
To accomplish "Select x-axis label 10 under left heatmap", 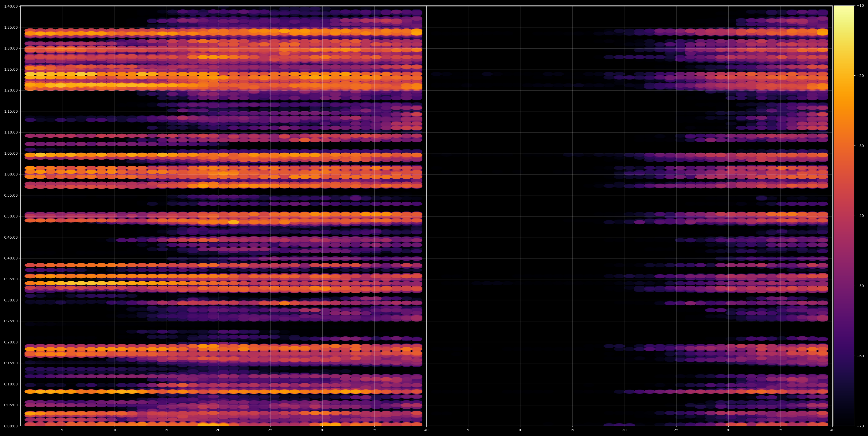I will [x=114, y=430].
